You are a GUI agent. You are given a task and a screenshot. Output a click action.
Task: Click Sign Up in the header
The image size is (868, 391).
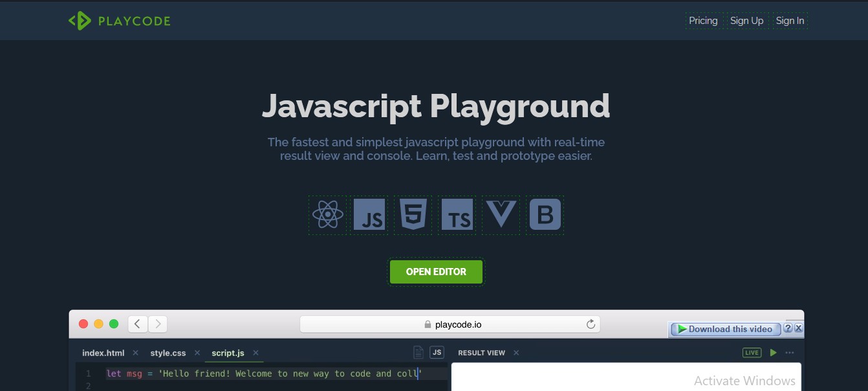[x=746, y=20]
